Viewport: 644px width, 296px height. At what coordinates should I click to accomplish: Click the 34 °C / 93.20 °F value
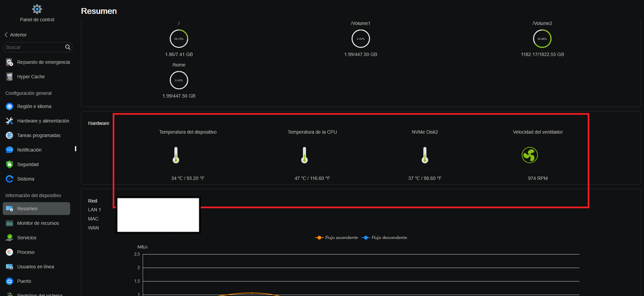188,178
